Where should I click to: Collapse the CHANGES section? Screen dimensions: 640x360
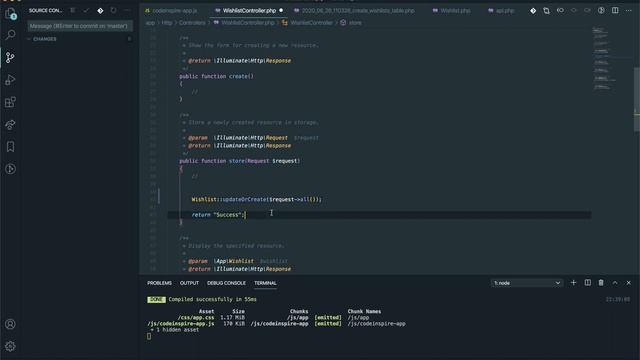(x=80, y=39)
